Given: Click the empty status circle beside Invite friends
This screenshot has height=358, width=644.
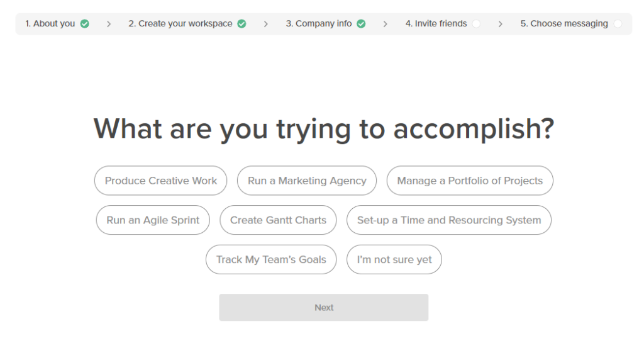Looking at the screenshot, I should click(476, 24).
